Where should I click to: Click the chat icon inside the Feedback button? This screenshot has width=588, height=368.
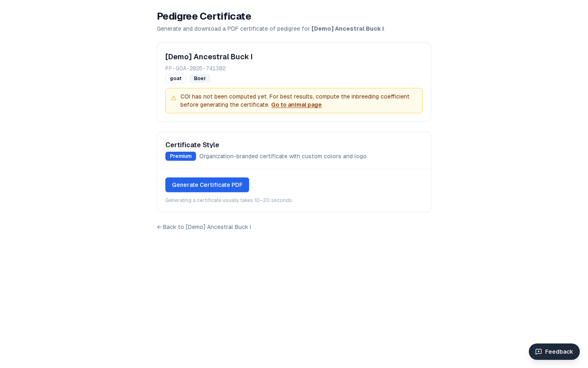click(x=539, y=352)
